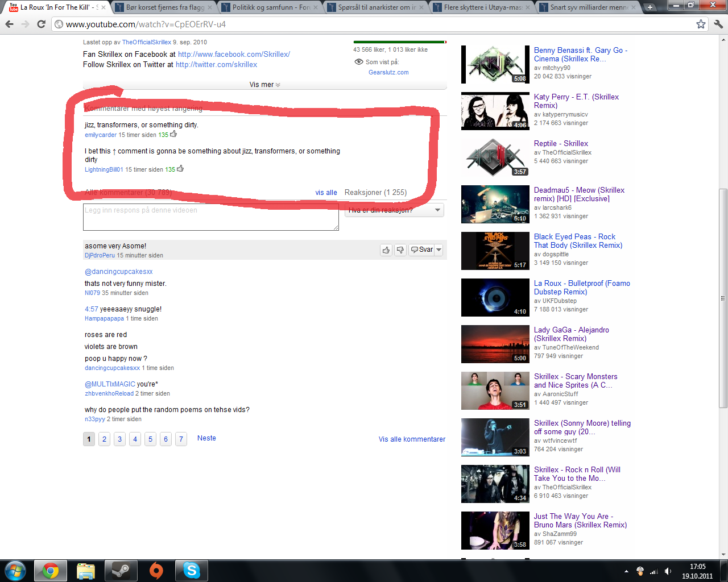Go back with the browser back arrow
728x582 pixels.
tap(10, 24)
